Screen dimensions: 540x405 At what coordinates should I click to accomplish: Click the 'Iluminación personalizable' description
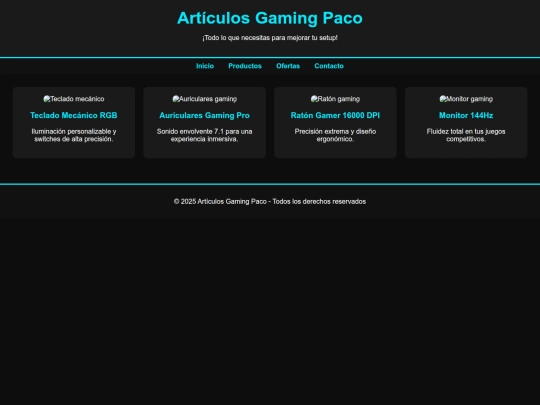[x=74, y=135]
